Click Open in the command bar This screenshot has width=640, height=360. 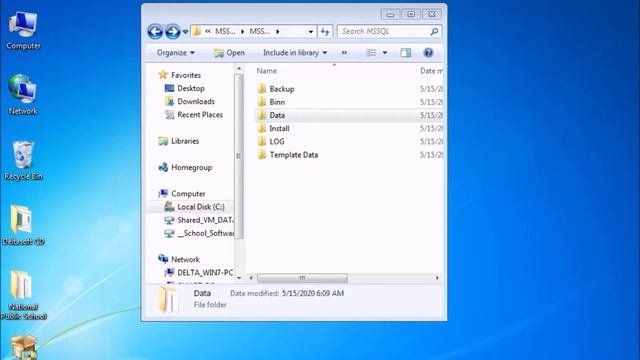click(229, 53)
